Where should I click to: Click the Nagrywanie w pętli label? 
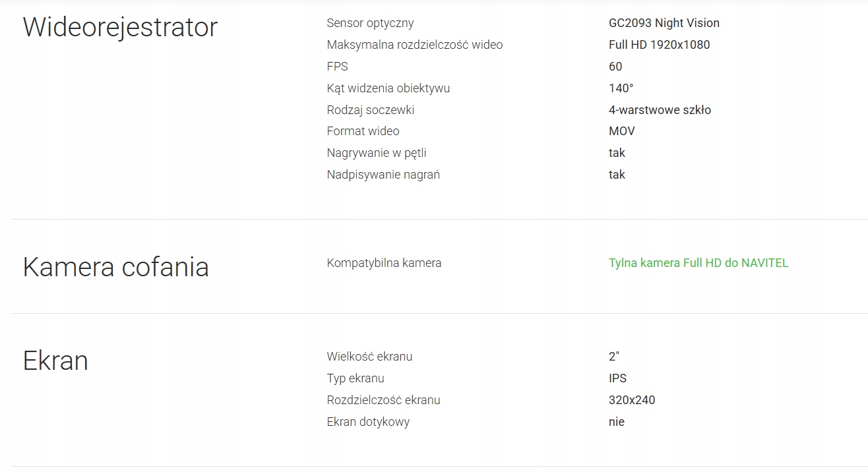(376, 153)
